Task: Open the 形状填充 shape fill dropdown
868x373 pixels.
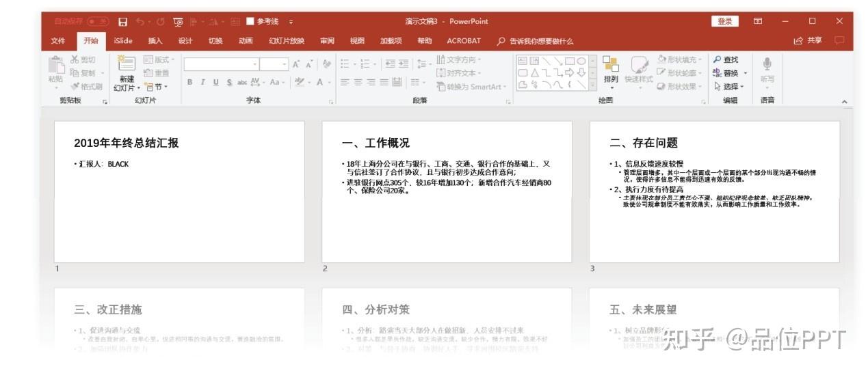Action: tap(680, 60)
